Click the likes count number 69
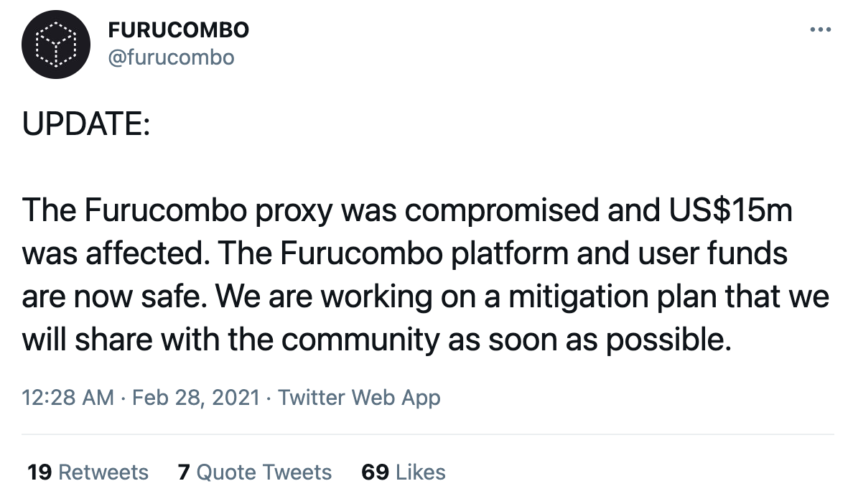Viewport: 853px width, 504px height. coord(375,472)
